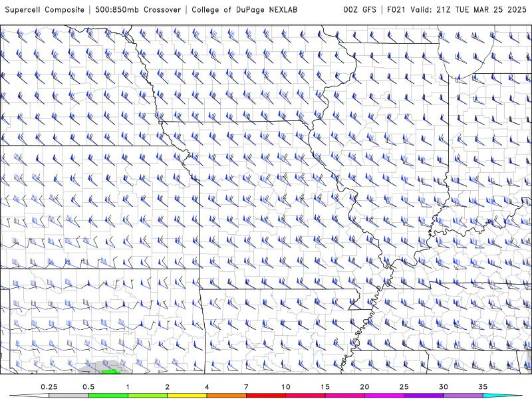
Task: Click the legend label "10"
Action: tap(286, 387)
